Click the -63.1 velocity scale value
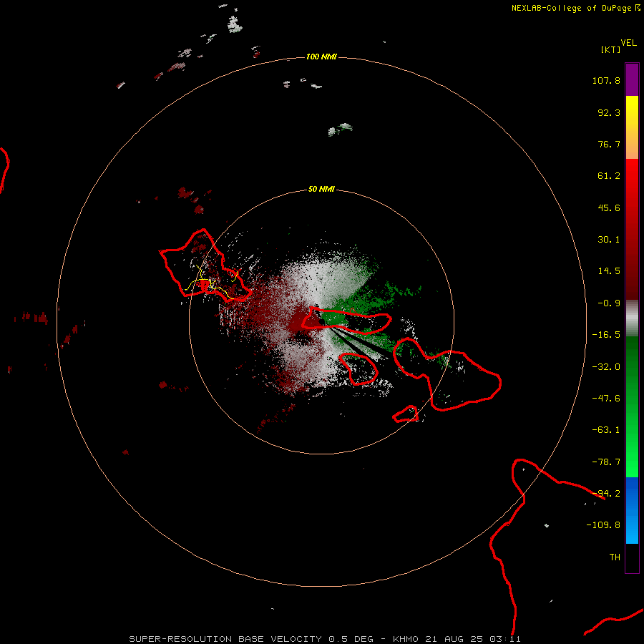Viewport: 644px width, 644px height. (x=606, y=430)
